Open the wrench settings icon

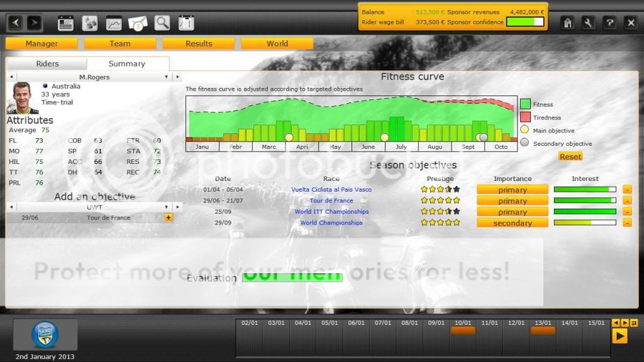(589, 23)
